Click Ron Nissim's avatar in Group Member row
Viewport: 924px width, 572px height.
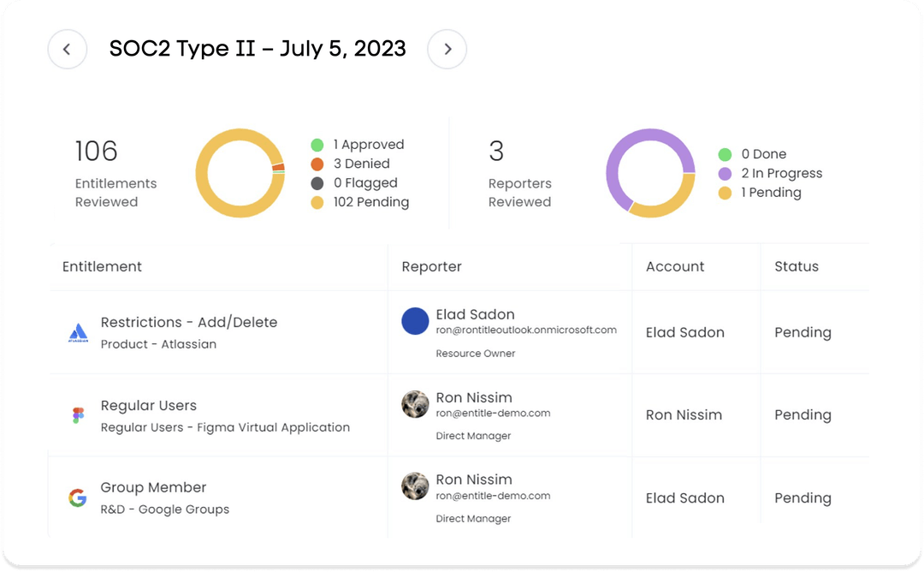point(415,486)
